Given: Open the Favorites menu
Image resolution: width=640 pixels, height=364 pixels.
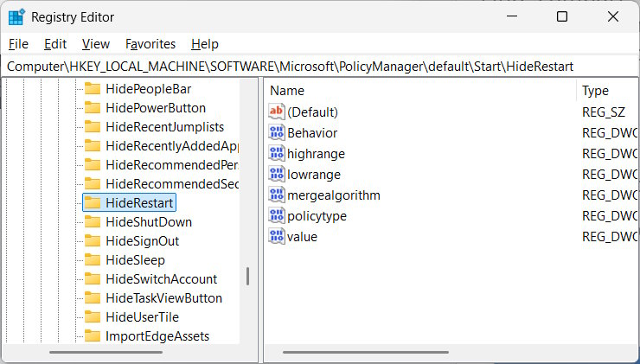Looking at the screenshot, I should [150, 44].
